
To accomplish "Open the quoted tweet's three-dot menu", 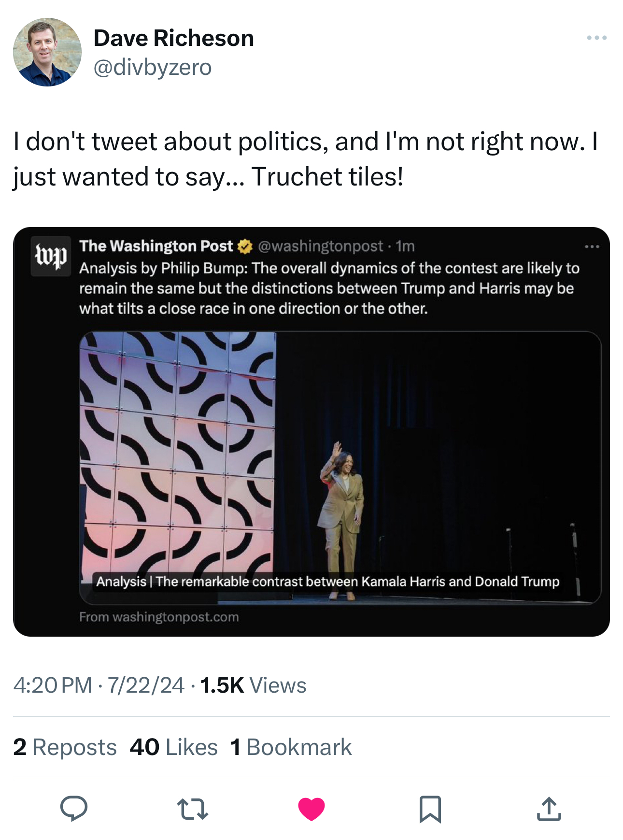I will [x=592, y=247].
